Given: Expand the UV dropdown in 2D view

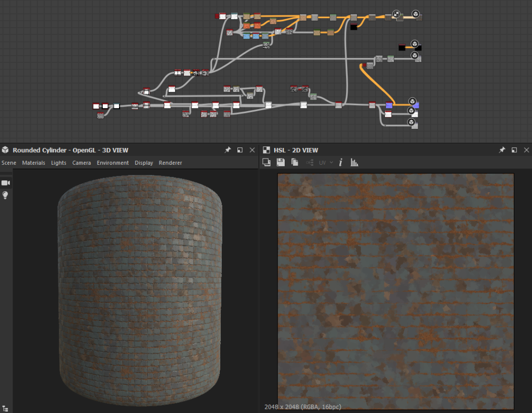Looking at the screenshot, I should [327, 163].
